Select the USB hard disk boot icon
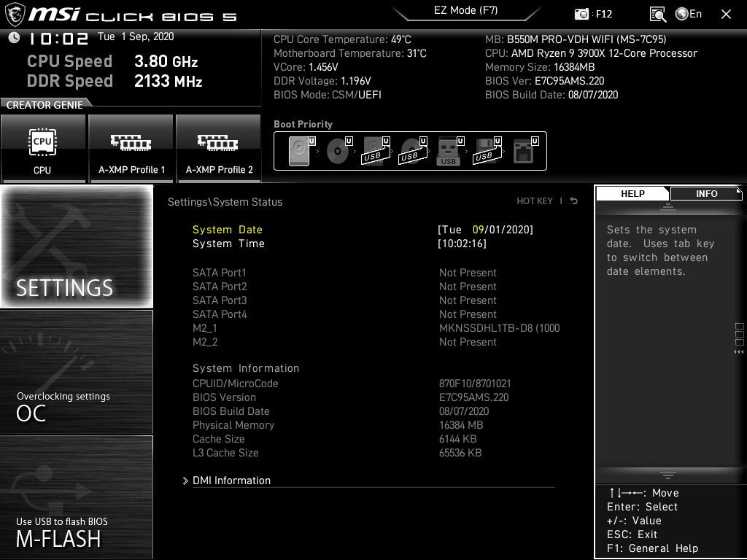The width and height of the screenshot is (747, 560). (376, 151)
